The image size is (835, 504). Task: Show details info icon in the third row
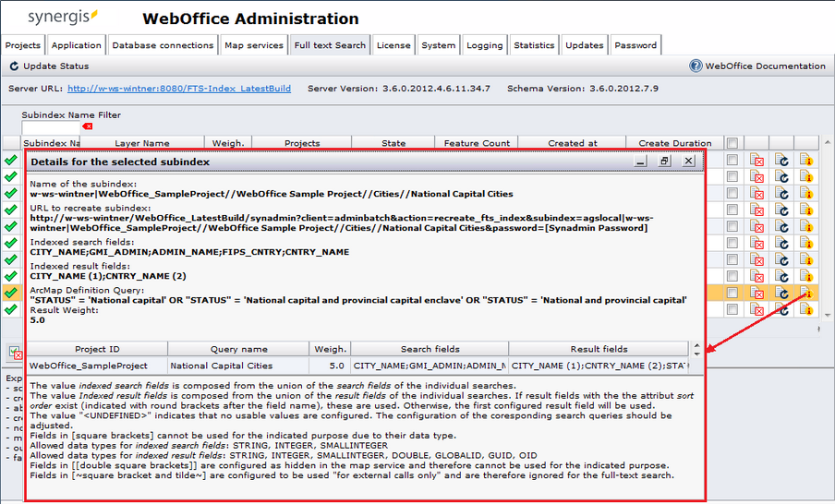tap(806, 193)
